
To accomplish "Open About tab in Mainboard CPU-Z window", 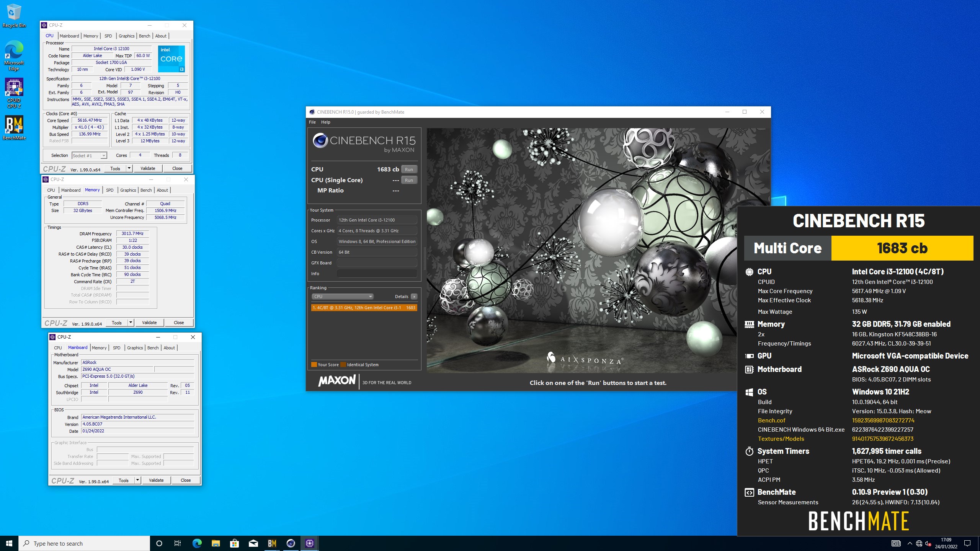I will coord(169,348).
